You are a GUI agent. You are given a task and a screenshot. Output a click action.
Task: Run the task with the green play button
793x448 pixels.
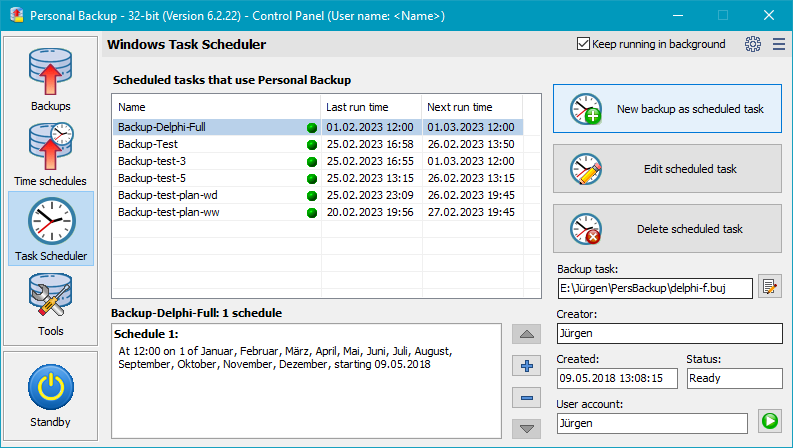click(x=770, y=421)
